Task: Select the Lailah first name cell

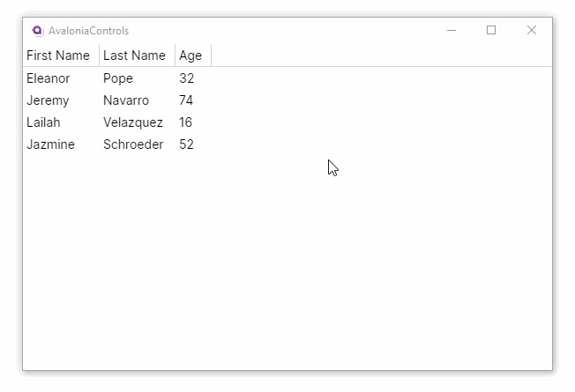Action: click(x=43, y=122)
